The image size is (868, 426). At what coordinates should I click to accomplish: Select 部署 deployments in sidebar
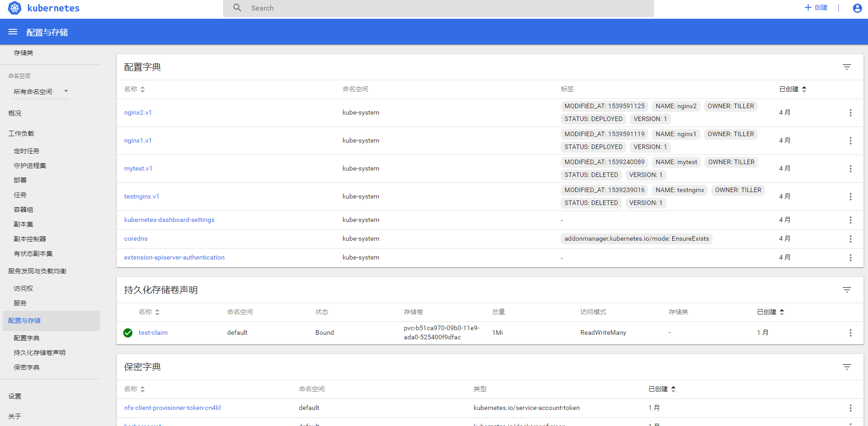point(20,180)
